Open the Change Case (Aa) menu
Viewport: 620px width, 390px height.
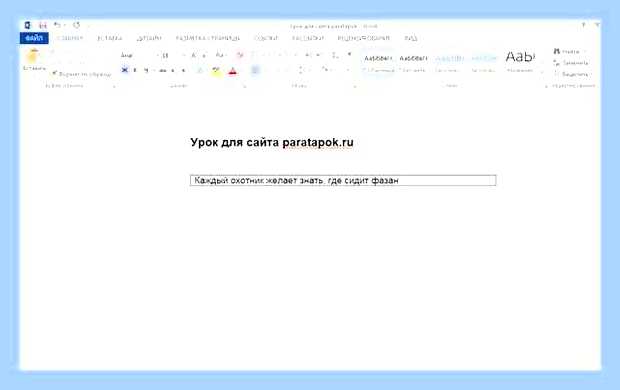click(220, 55)
